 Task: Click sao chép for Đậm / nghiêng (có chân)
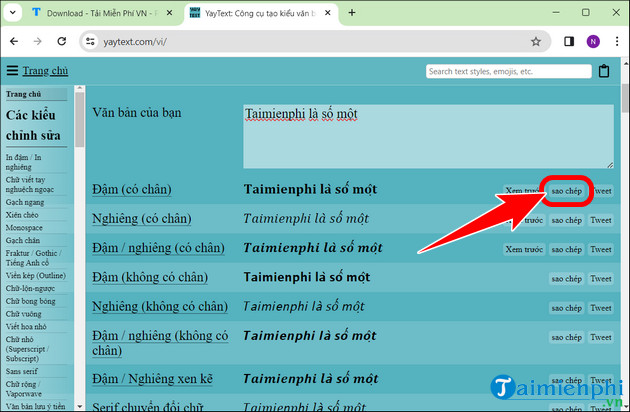pos(567,250)
